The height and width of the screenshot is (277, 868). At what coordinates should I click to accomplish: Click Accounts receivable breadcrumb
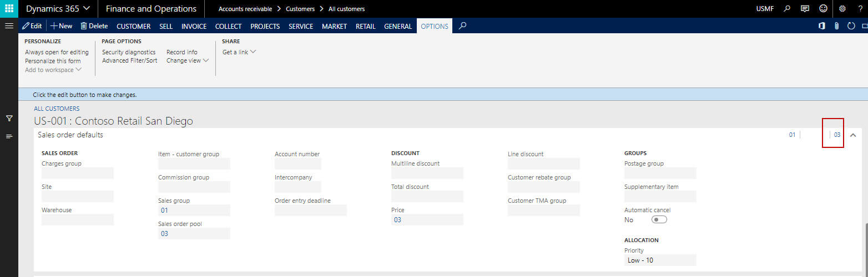(x=245, y=9)
